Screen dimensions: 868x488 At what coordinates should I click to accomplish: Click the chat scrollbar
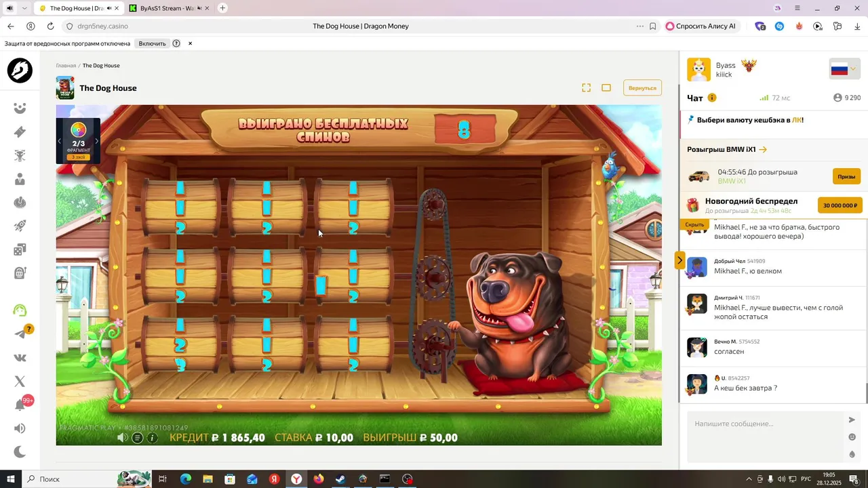pos(865,393)
